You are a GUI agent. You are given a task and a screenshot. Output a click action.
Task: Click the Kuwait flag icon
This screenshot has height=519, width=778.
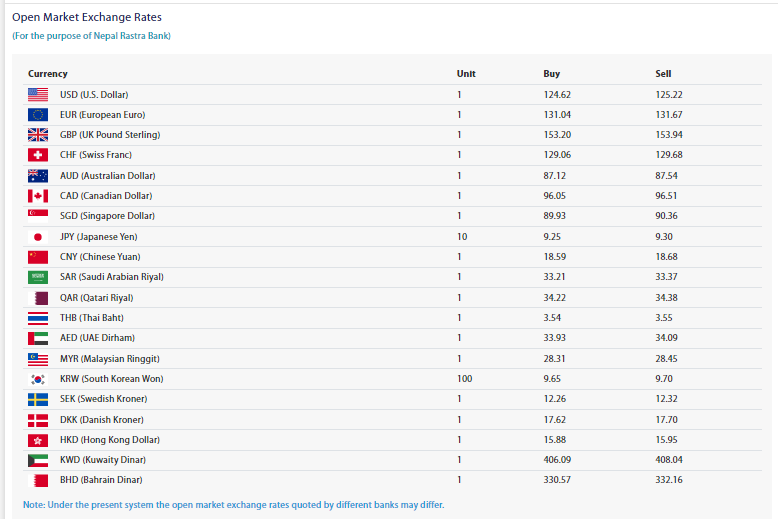click(38, 460)
